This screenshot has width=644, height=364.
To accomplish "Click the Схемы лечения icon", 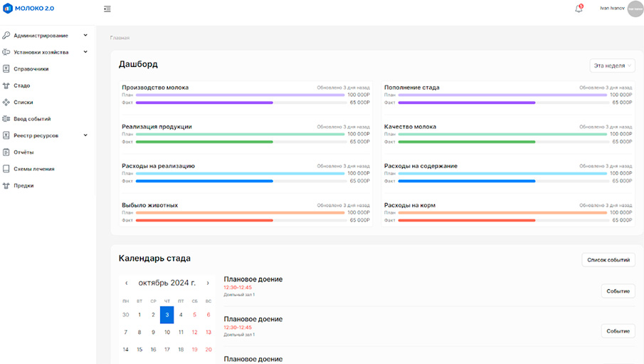I will [6, 169].
